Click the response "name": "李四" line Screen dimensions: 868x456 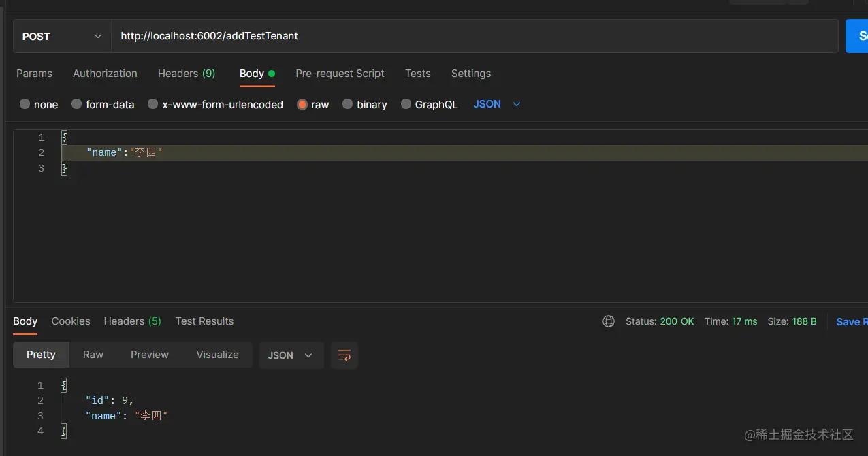127,416
